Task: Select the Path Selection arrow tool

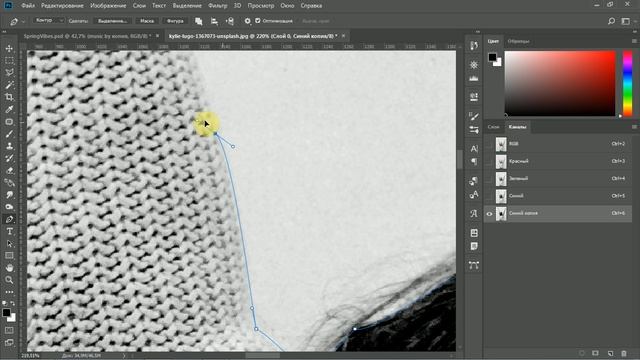Action: [9, 244]
